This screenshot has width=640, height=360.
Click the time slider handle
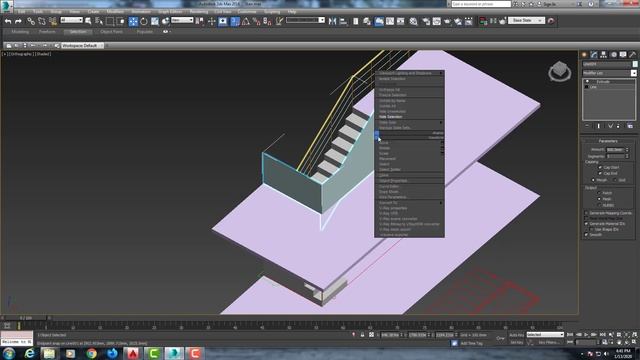click(x=25, y=318)
